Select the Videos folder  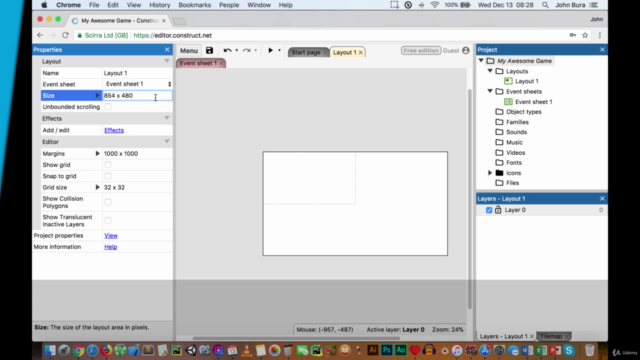516,153
